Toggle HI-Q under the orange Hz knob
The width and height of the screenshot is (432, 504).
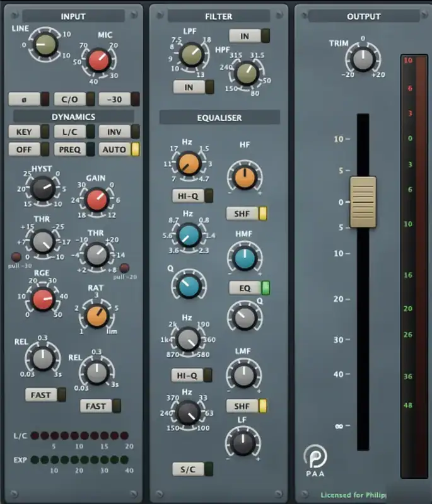192,196
